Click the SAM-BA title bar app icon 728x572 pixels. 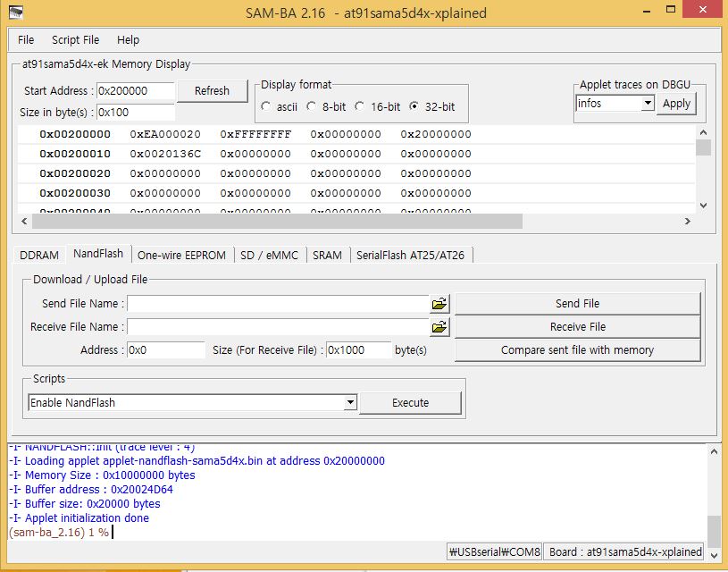point(16,13)
